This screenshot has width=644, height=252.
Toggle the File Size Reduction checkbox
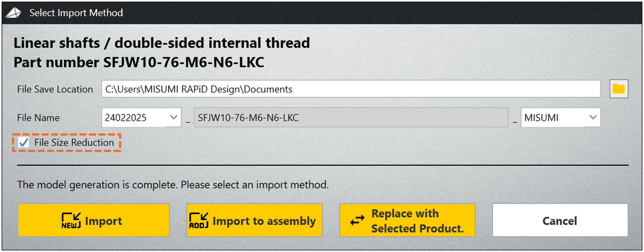pos(24,143)
